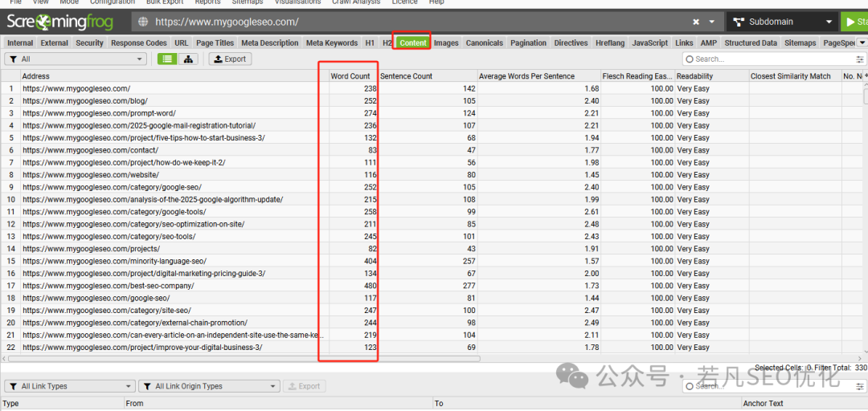Select the best-seo-company URL row
The image size is (868, 411).
click(431, 286)
